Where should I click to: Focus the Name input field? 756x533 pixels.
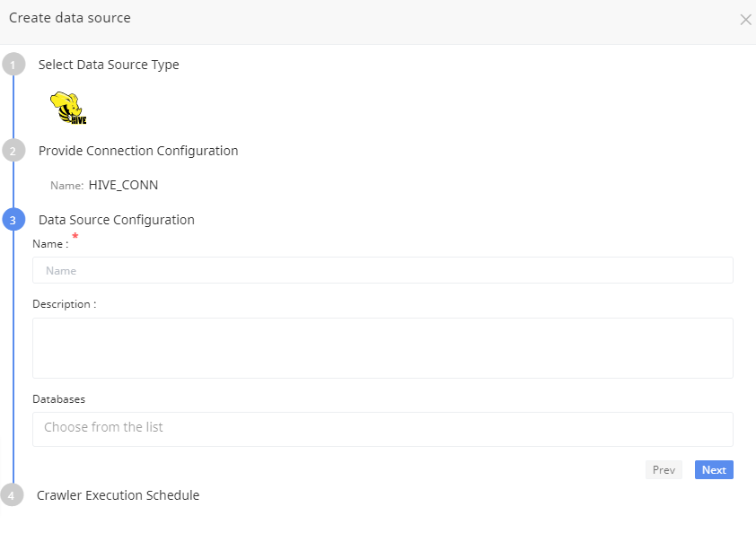[382, 270]
